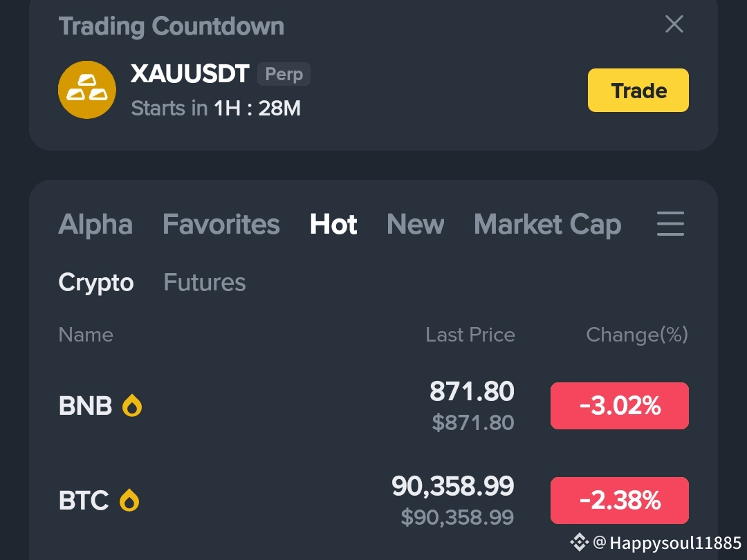The height and width of the screenshot is (560, 747).
Task: Switch to the Futures sub-tab
Action: pos(205,282)
